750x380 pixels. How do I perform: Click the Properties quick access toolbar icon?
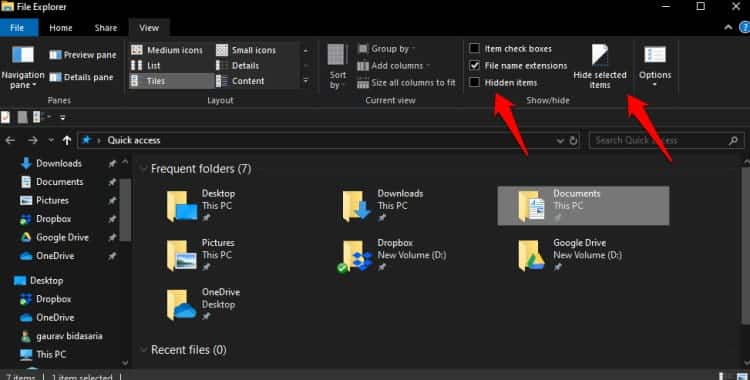tap(6, 117)
